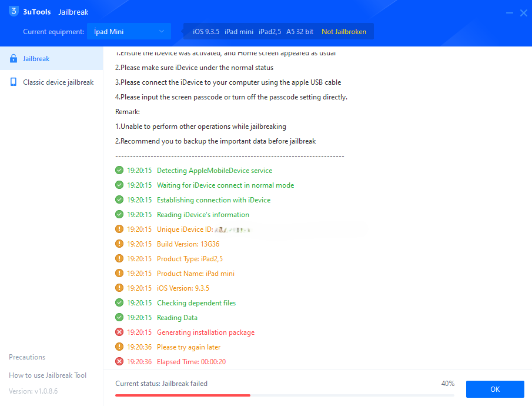This screenshot has height=406, width=532.
Task: Click orange warning icon for Product Name
Action: tap(119, 273)
